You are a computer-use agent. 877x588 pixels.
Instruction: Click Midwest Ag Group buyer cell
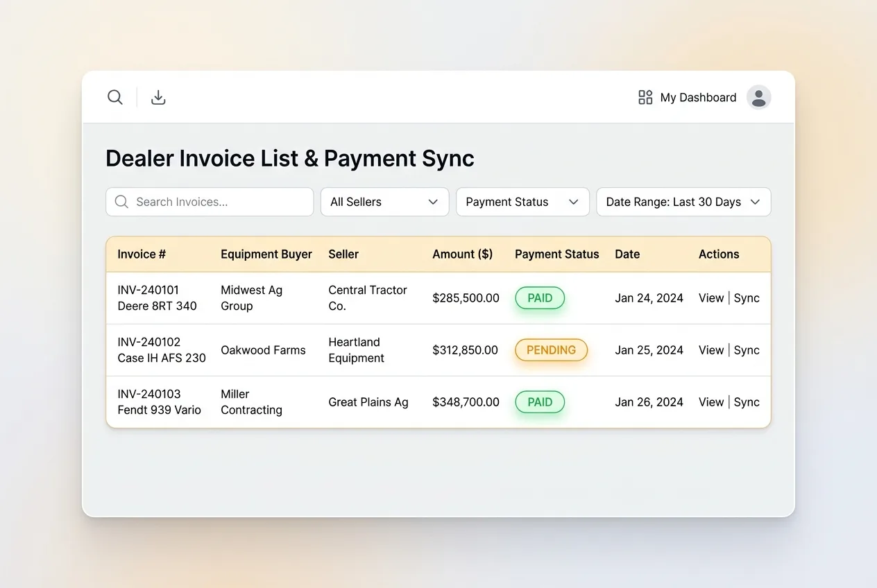(252, 298)
